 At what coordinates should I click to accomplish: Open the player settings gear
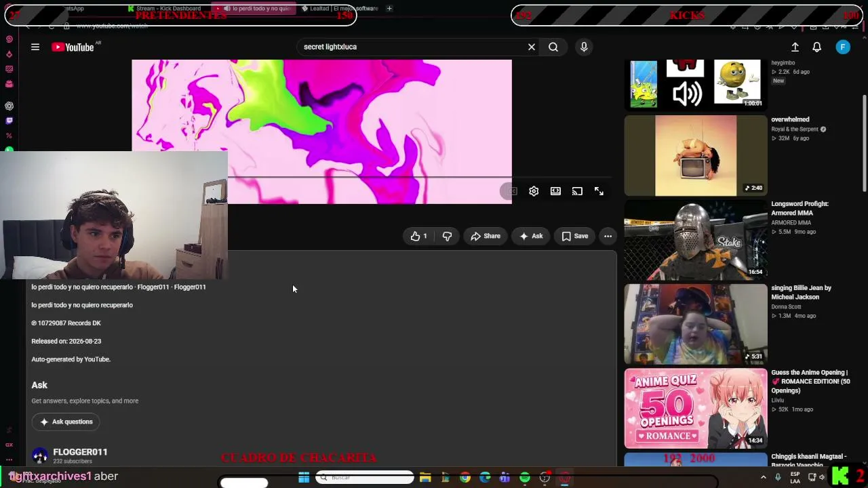point(534,191)
